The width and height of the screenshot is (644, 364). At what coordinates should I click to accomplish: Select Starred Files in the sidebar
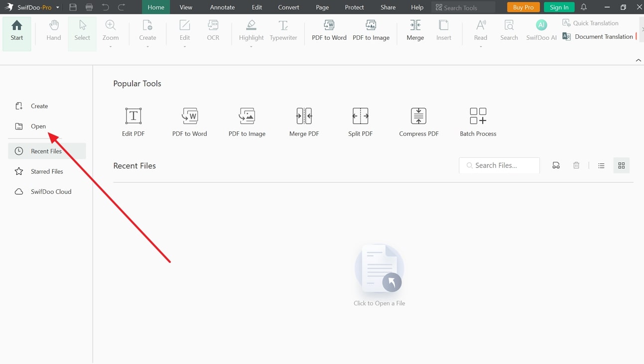pyautogui.click(x=47, y=171)
